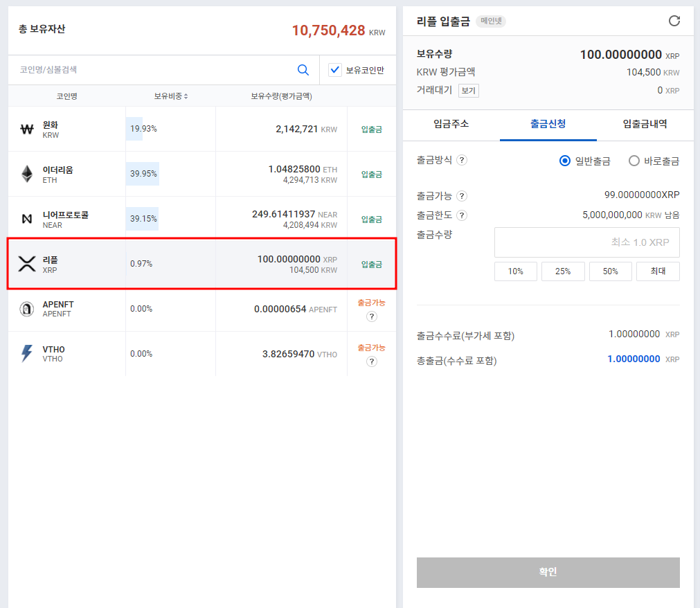Click the 코인명 column header
This screenshot has width=700, height=608.
pyautogui.click(x=67, y=96)
